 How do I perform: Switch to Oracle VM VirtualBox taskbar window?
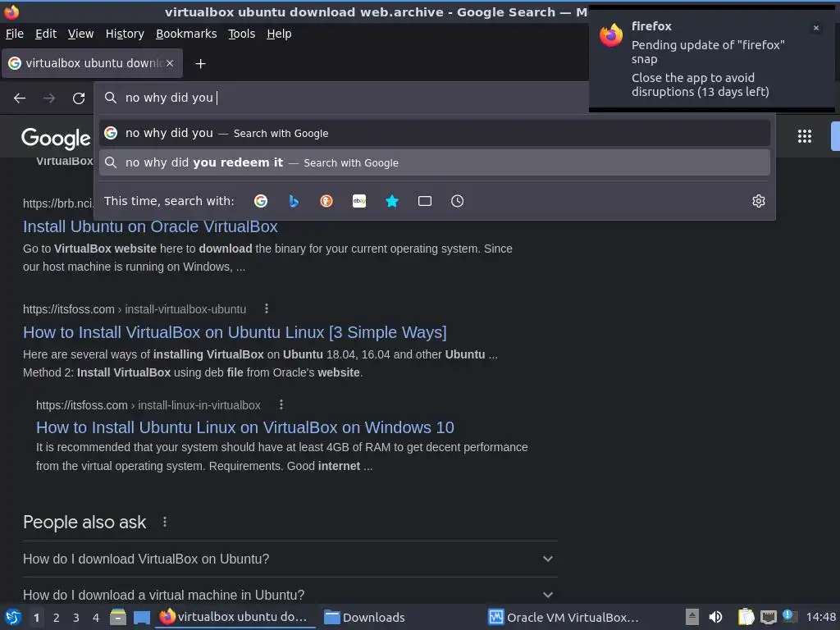pos(564,617)
